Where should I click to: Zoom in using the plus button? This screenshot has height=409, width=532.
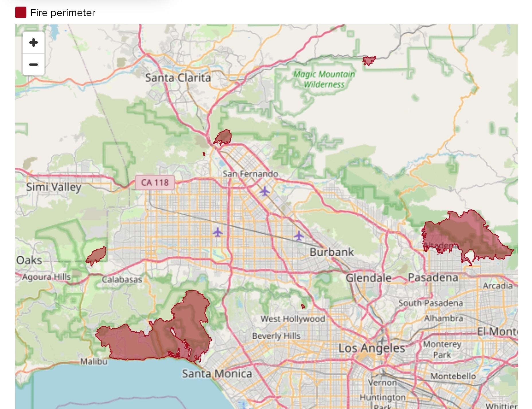tap(34, 43)
